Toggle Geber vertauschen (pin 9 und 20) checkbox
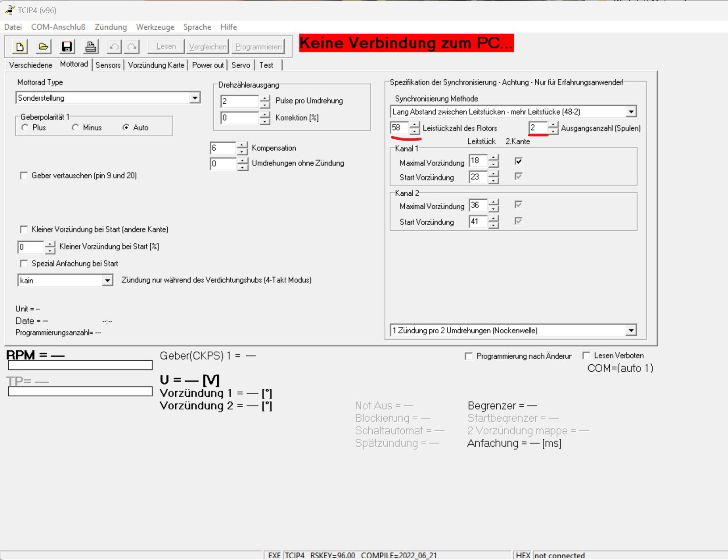This screenshot has height=560, width=728. [x=24, y=176]
